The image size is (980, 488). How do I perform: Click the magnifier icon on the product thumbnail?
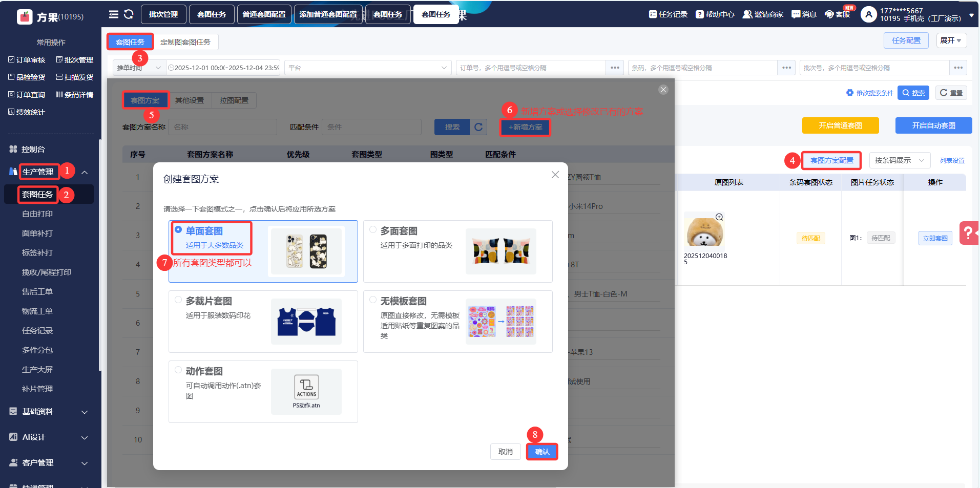pyautogui.click(x=719, y=217)
